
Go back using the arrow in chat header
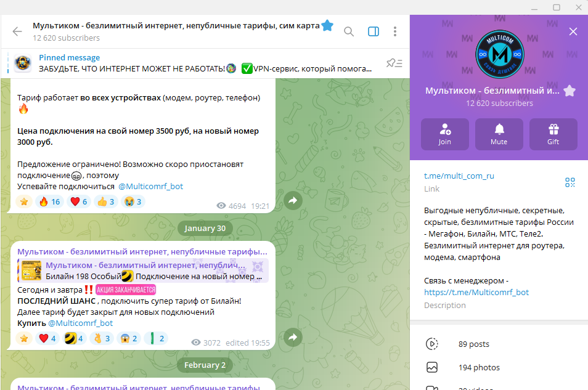click(x=17, y=31)
